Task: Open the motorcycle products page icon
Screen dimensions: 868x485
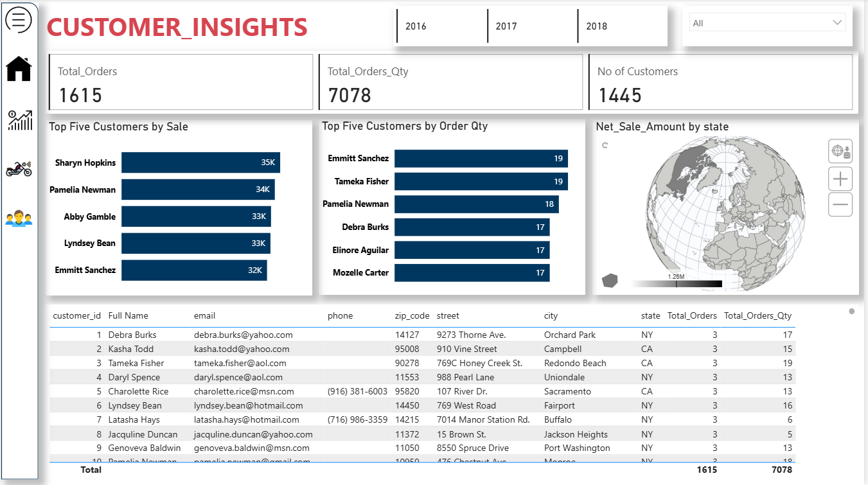Action: (x=19, y=169)
